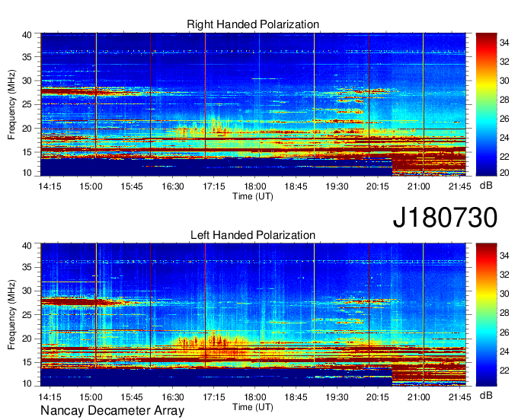
Task: Click "Frequency (MHz)" axis label of Left Handed plot
Action: (11, 315)
